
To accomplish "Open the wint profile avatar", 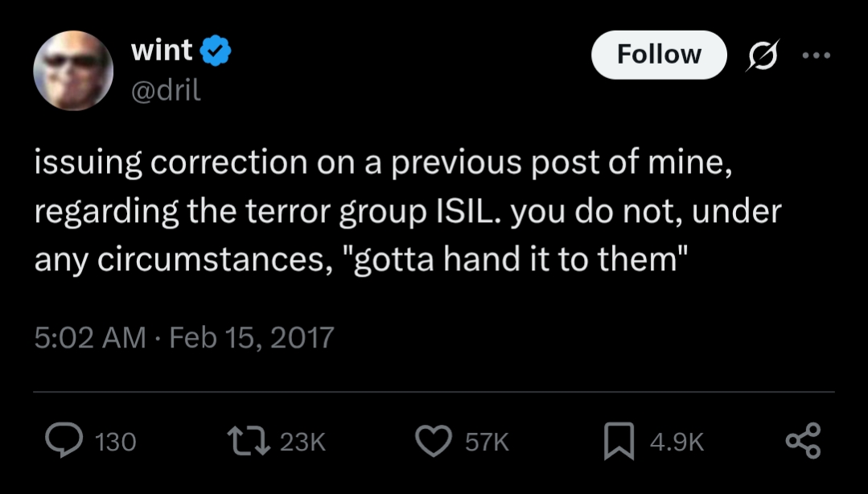I will click(x=73, y=71).
